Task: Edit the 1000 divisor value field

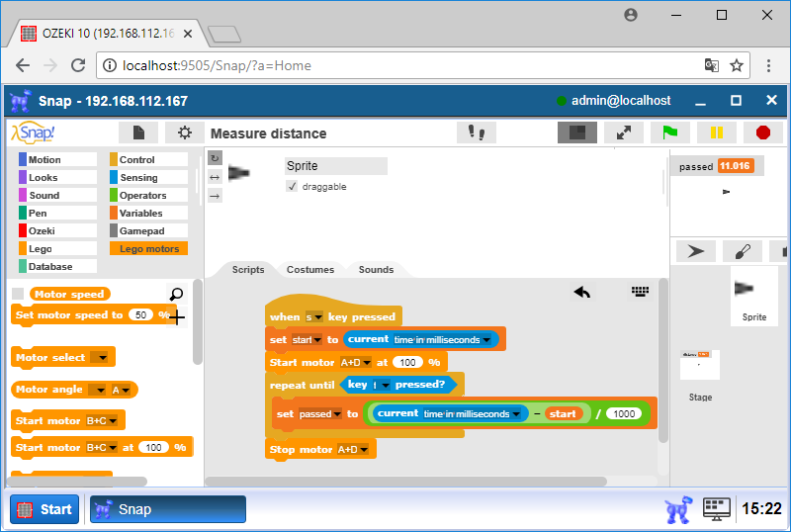Action: coord(624,414)
